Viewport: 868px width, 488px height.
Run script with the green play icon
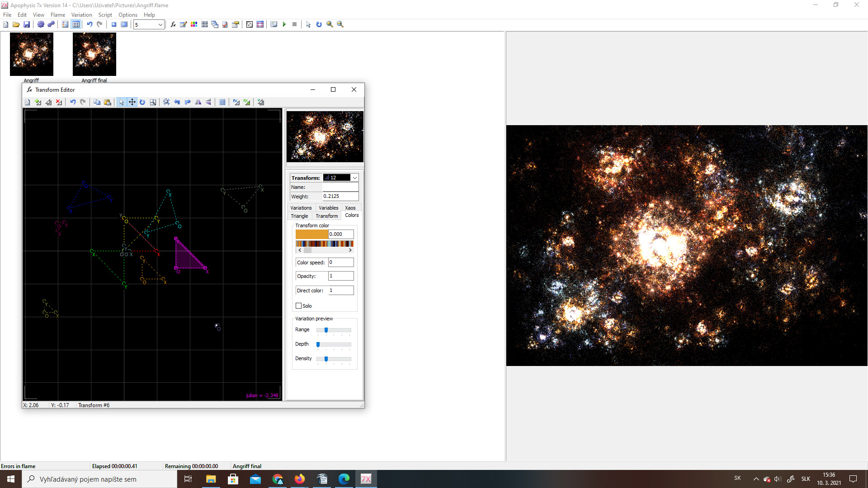click(284, 24)
